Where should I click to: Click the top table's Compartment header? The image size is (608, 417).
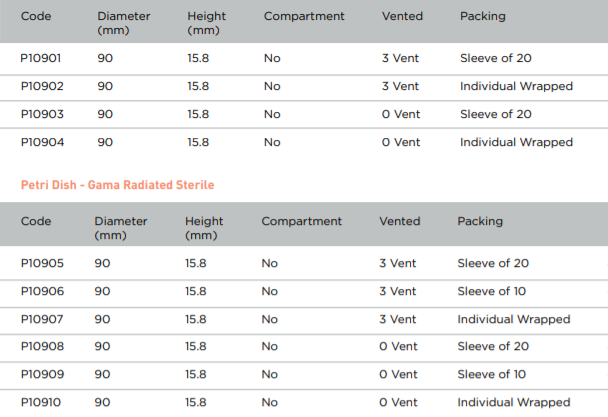click(304, 16)
